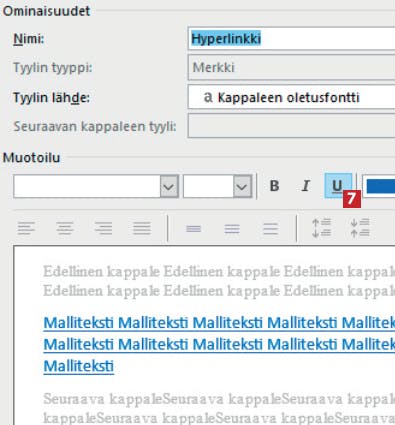Increase paragraph spacing icon
This screenshot has height=425, width=395.
pos(321,228)
